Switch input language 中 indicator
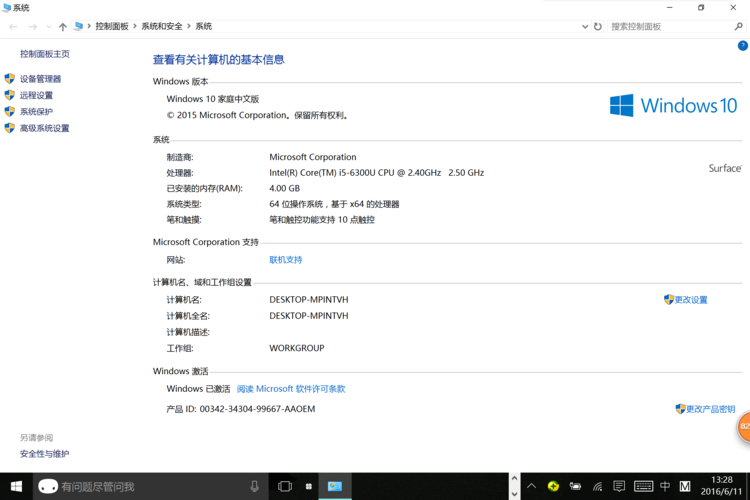The image size is (750, 500). (x=665, y=486)
